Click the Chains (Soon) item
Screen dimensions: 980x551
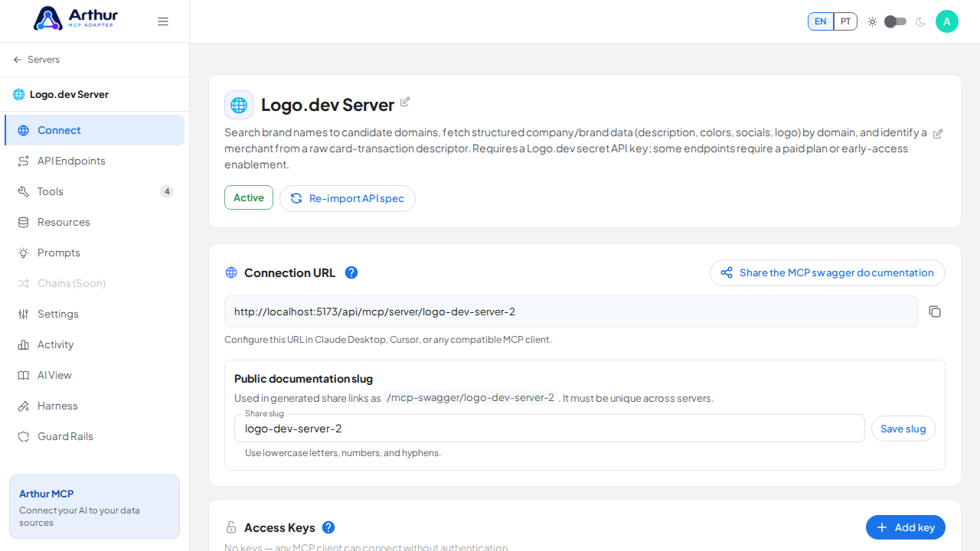coord(95,283)
